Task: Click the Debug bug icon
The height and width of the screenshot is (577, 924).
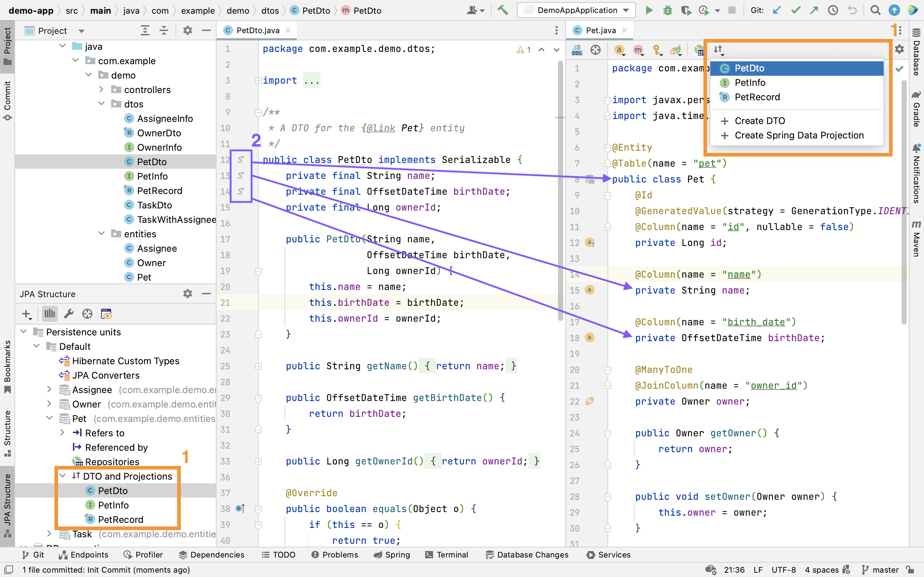Action: (667, 10)
